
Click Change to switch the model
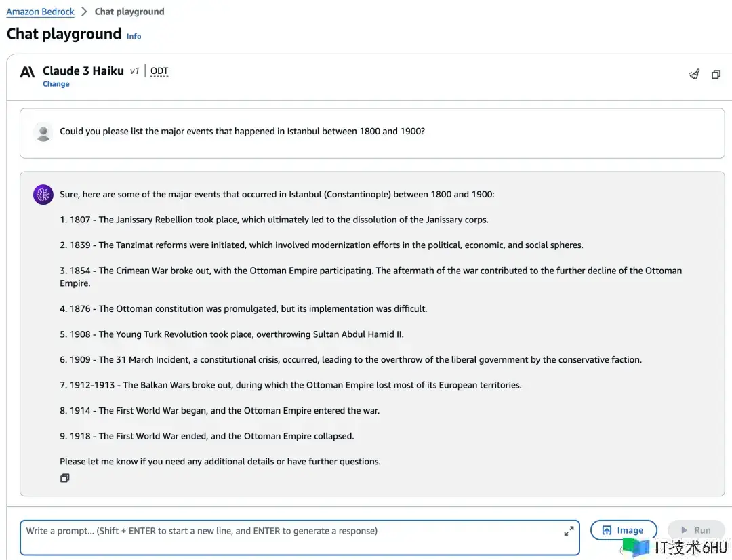pyautogui.click(x=56, y=84)
